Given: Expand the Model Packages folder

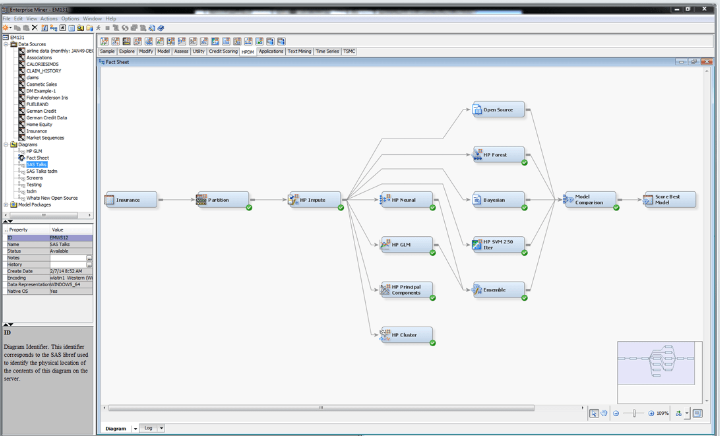Looking at the screenshot, I should click(5, 204).
